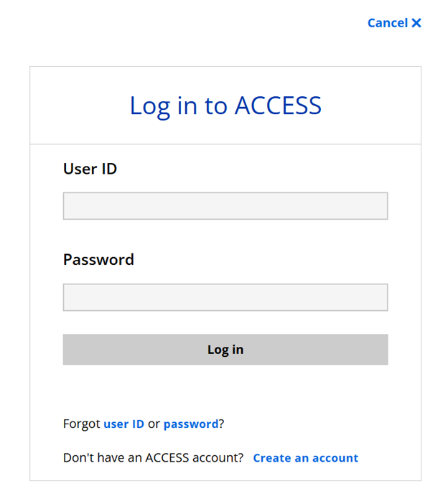Screen dimensions: 448x499
Task: Open the forgot "password" link
Action: [x=191, y=424]
